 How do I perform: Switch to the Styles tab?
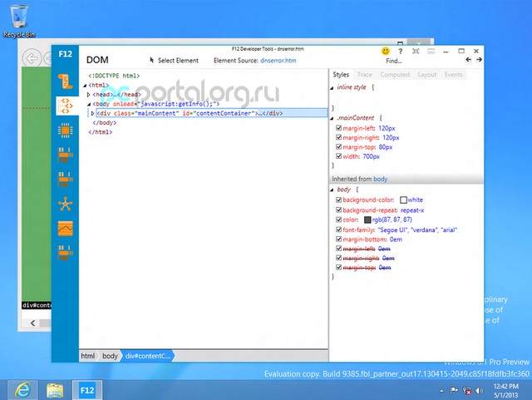341,74
